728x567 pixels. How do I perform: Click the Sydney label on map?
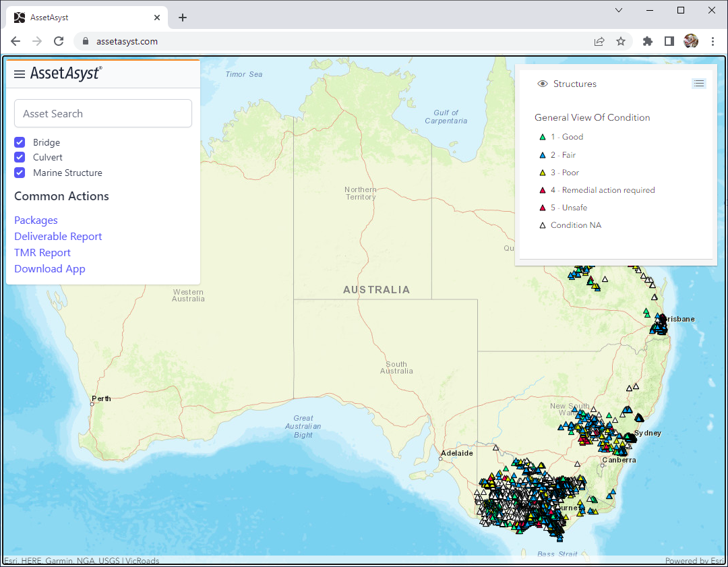tap(648, 433)
